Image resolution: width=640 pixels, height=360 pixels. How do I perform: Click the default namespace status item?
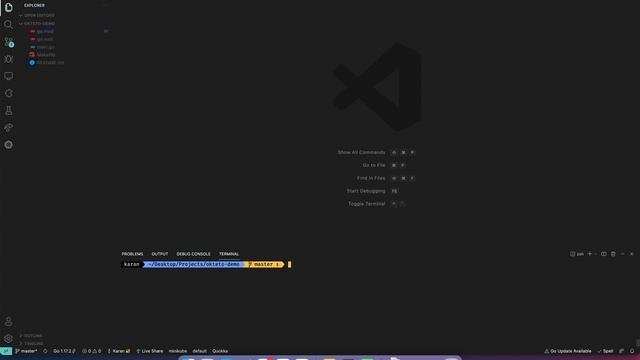pos(200,351)
